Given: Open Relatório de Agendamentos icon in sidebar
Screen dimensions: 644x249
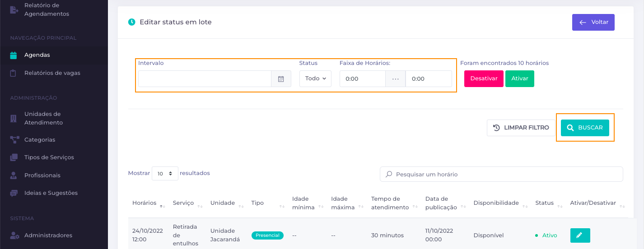Looking at the screenshot, I should click(14, 9).
